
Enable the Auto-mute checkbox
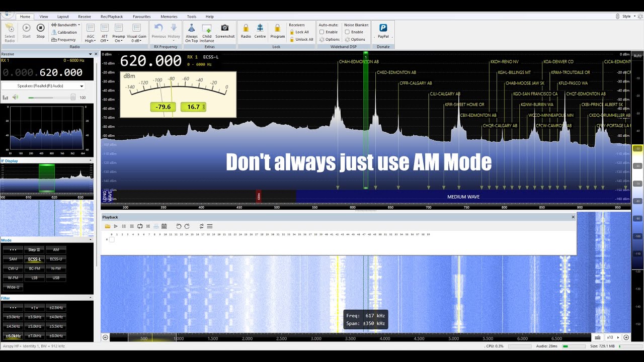click(321, 32)
